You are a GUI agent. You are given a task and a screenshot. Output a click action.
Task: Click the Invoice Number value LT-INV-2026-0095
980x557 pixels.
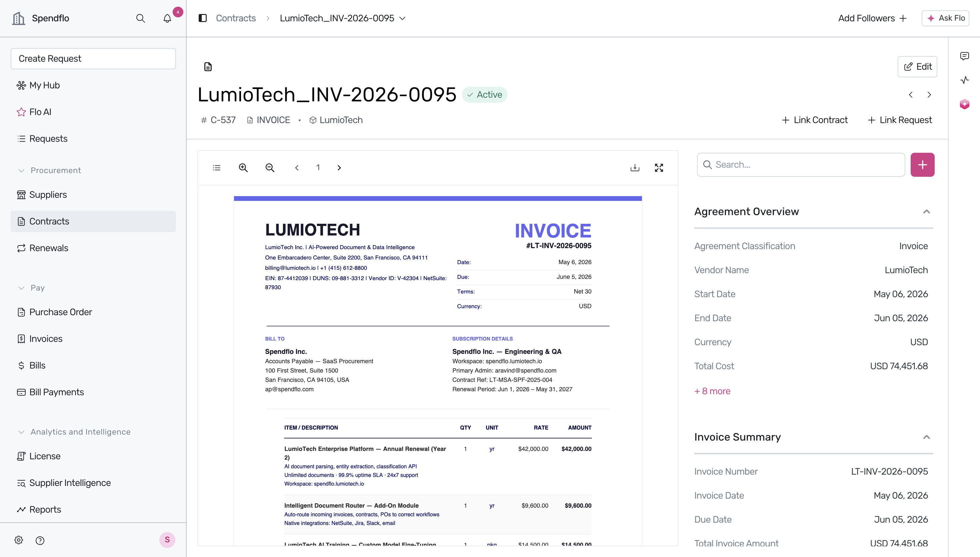[x=889, y=471]
